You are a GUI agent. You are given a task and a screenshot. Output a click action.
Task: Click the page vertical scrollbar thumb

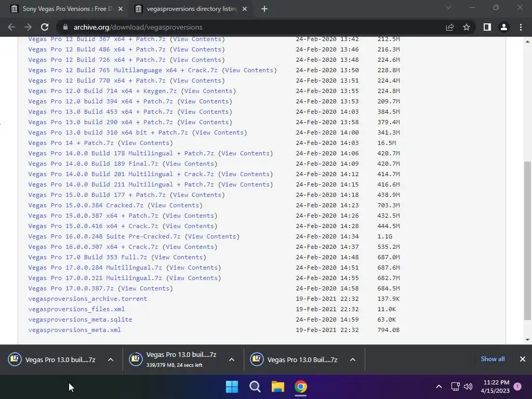tap(527, 240)
